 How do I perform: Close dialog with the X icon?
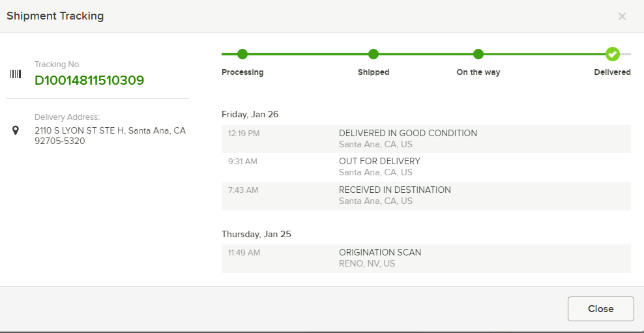tap(622, 16)
